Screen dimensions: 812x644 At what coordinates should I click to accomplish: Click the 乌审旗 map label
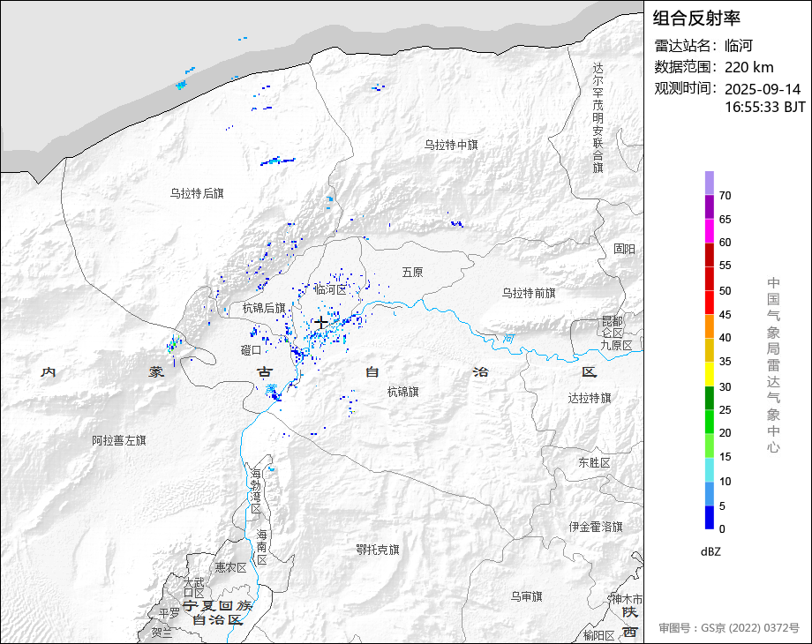[x=527, y=597]
